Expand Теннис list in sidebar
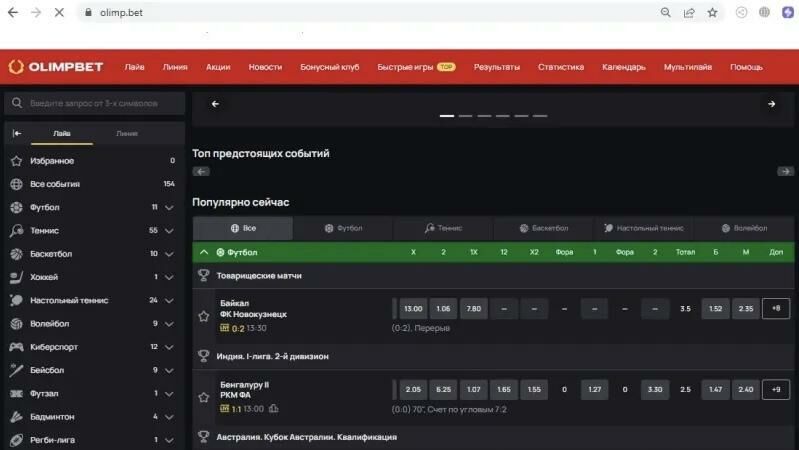This screenshot has width=799, height=450. pos(170,231)
